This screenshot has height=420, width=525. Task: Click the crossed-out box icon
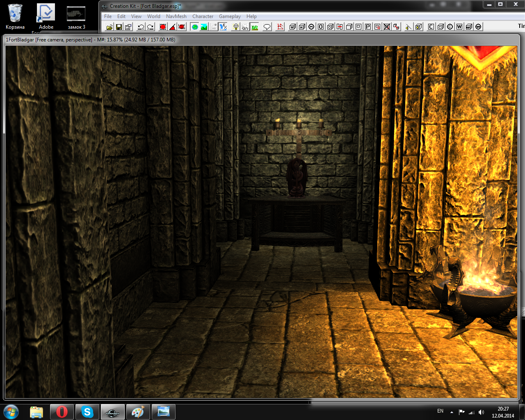click(387, 27)
